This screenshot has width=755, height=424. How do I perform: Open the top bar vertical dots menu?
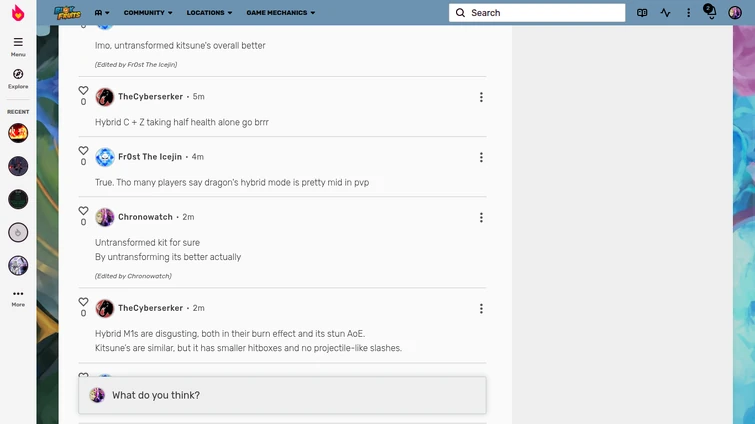point(688,13)
